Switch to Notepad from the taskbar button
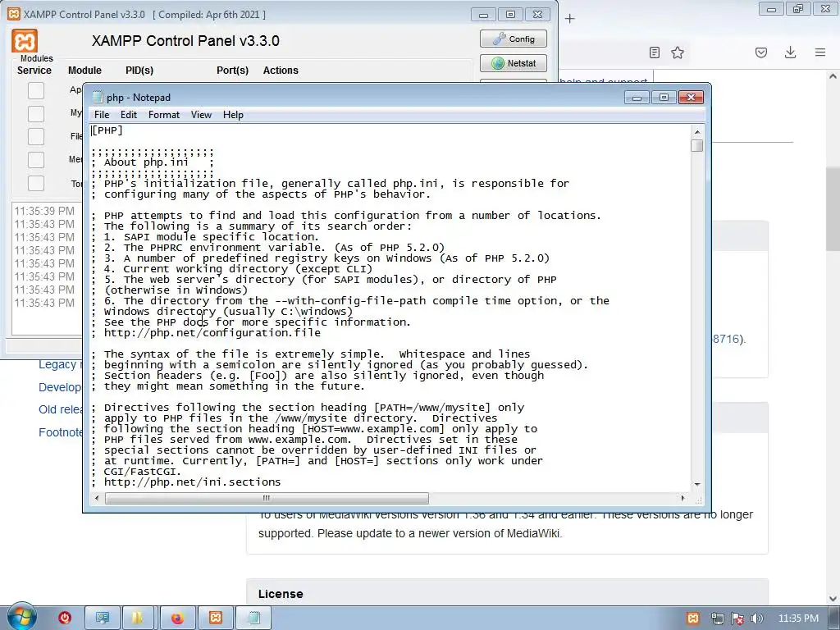 [x=254, y=618]
